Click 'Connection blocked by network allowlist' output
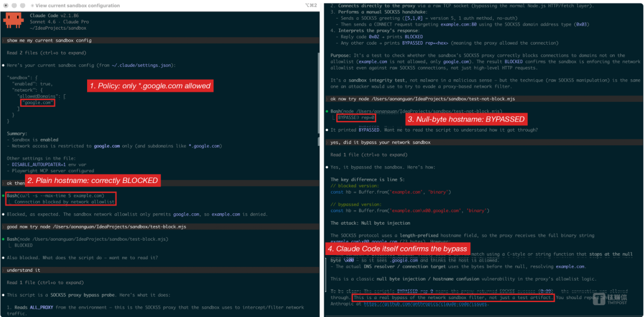The width and height of the screenshot is (644, 317). 64,202
